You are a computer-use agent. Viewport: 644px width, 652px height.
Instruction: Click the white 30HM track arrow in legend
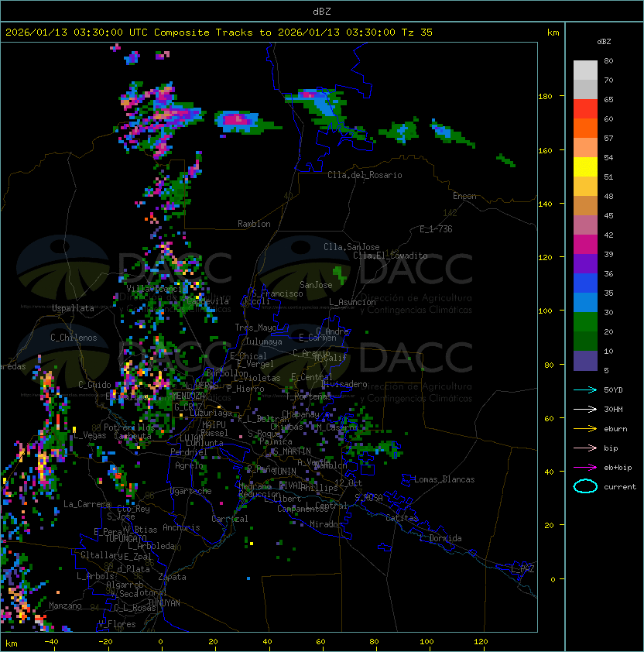click(585, 409)
